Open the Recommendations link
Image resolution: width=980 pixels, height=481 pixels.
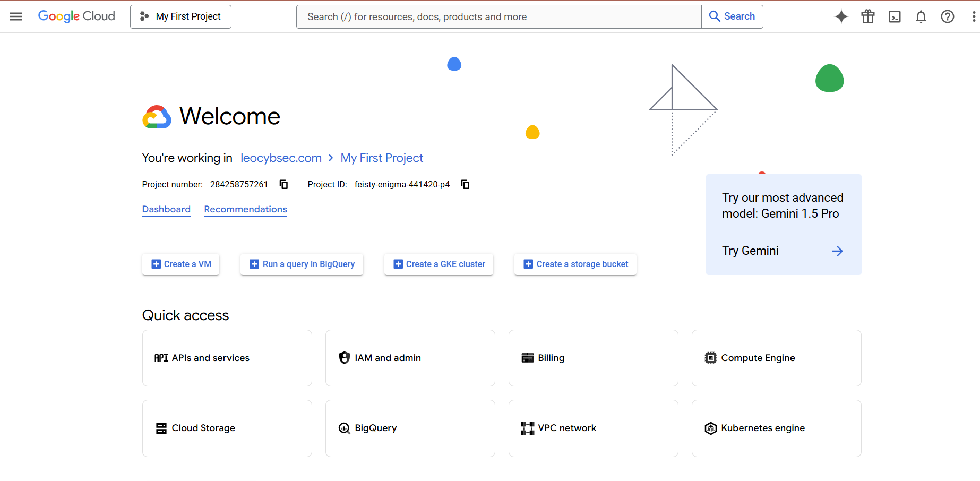click(245, 209)
